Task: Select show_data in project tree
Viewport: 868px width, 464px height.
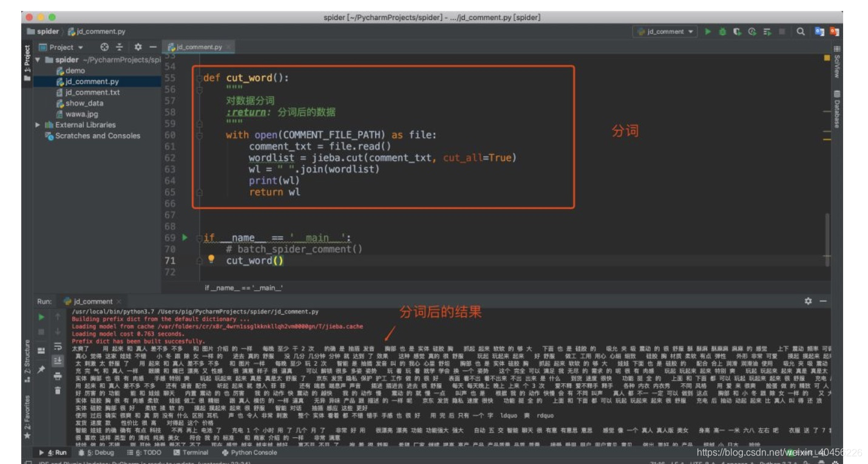Action: tap(80, 103)
